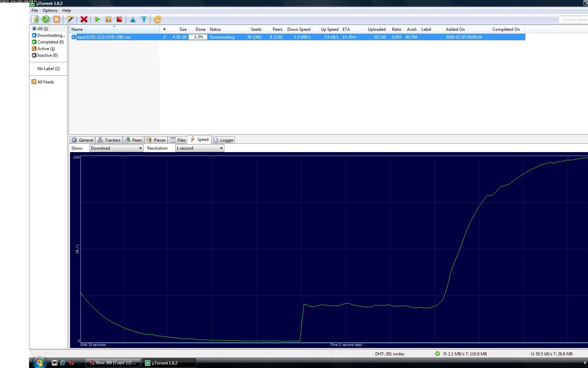
Task: Click the search input field
Action: tap(573, 20)
